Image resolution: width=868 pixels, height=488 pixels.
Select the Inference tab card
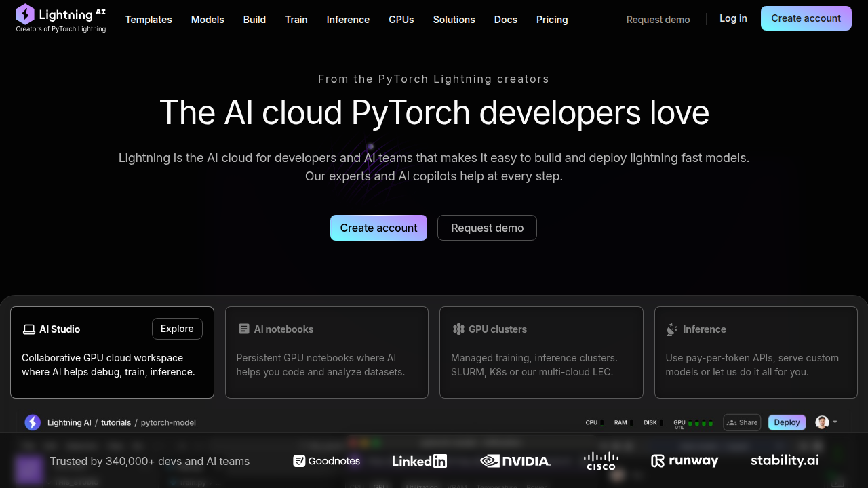[756, 352]
